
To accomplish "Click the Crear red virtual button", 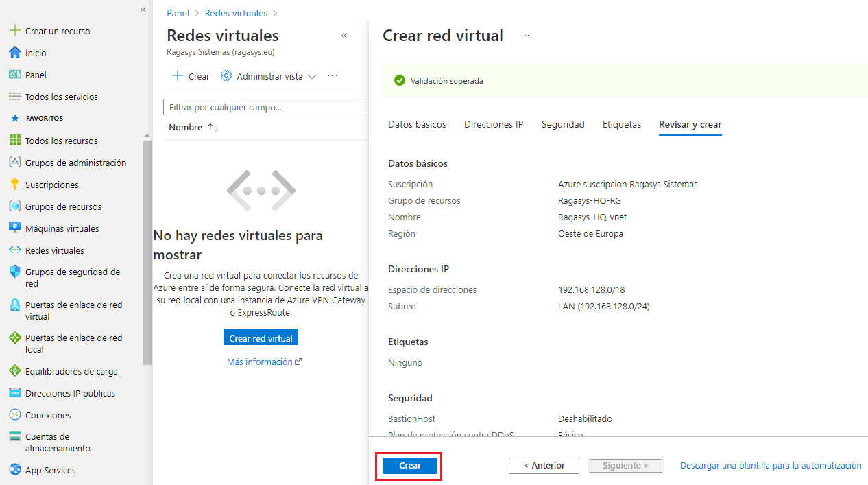I will click(x=261, y=338).
